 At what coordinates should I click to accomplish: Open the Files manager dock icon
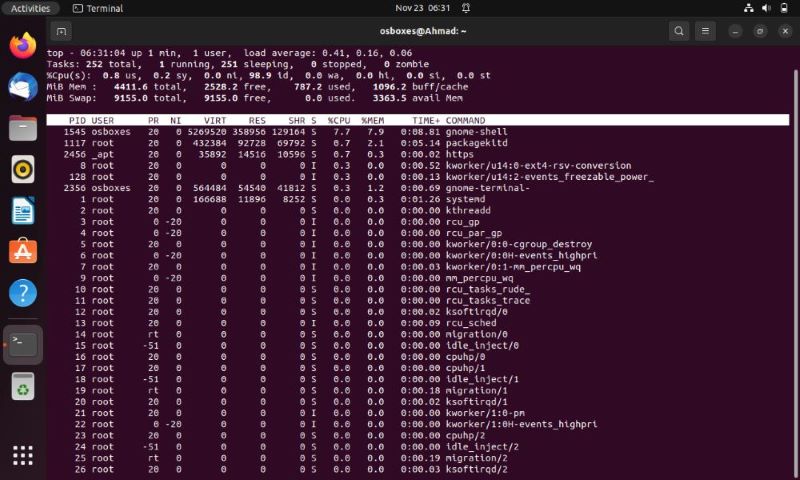pos(23,128)
